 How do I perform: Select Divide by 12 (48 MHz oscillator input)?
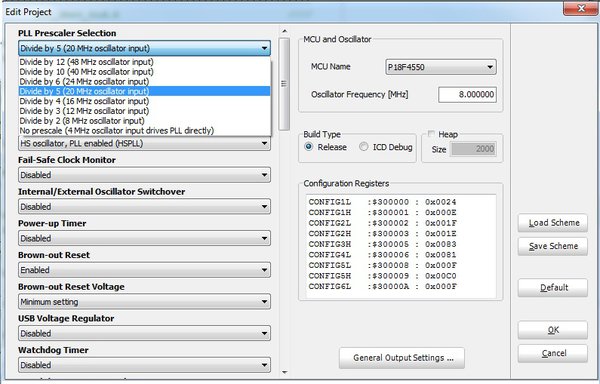tap(145, 62)
